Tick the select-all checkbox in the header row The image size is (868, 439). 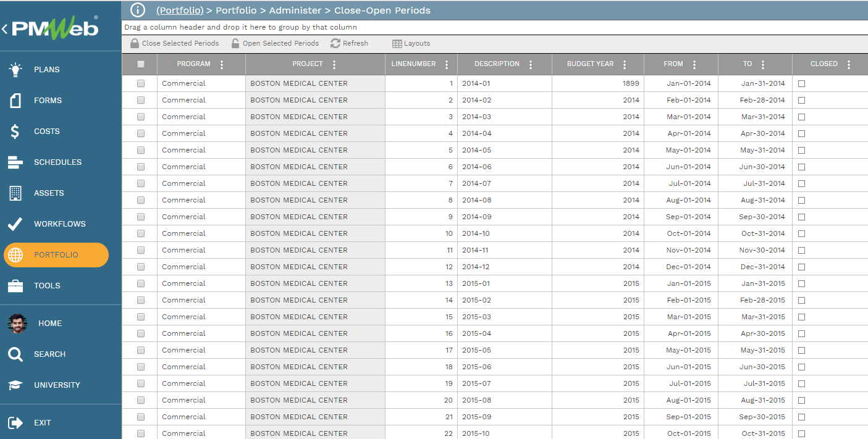pyautogui.click(x=141, y=64)
